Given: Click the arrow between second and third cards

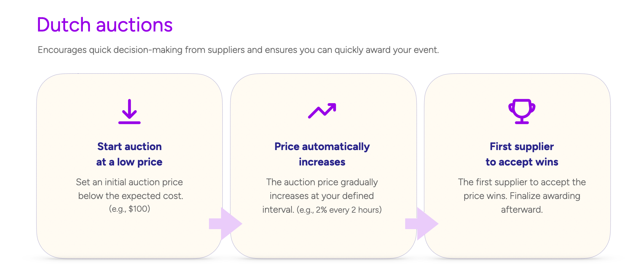Looking at the screenshot, I should [x=422, y=224].
